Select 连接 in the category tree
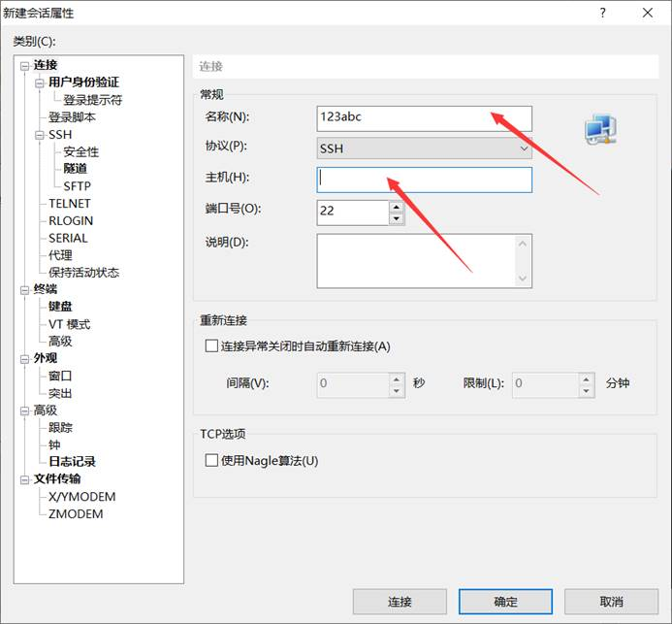 coord(46,65)
